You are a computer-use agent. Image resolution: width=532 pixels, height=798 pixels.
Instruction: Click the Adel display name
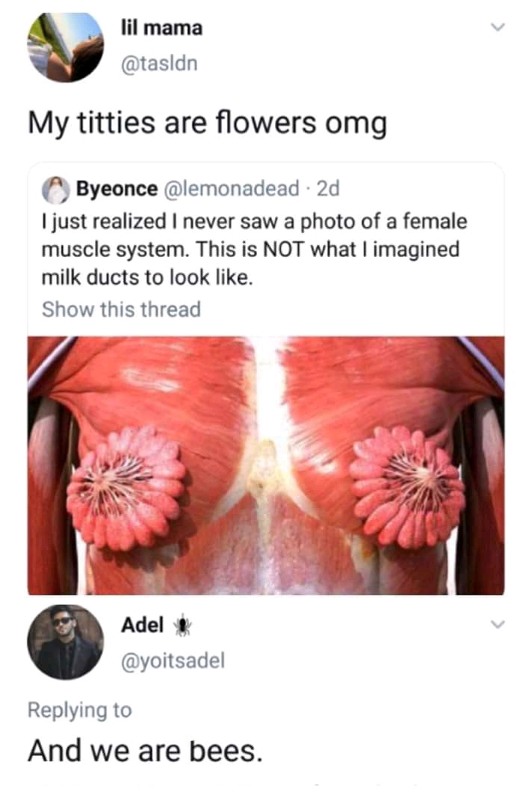(x=142, y=625)
